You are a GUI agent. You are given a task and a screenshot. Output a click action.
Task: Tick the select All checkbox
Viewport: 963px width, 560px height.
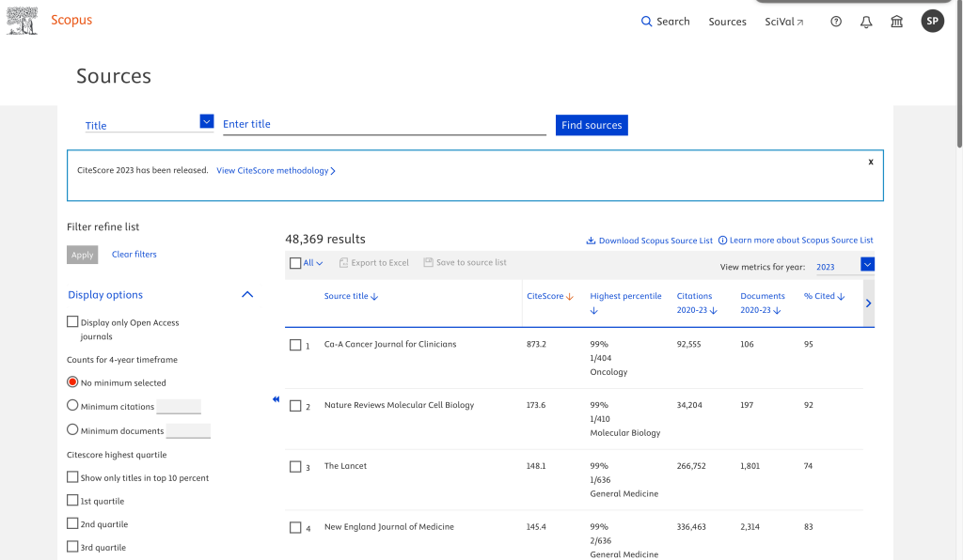tap(295, 263)
